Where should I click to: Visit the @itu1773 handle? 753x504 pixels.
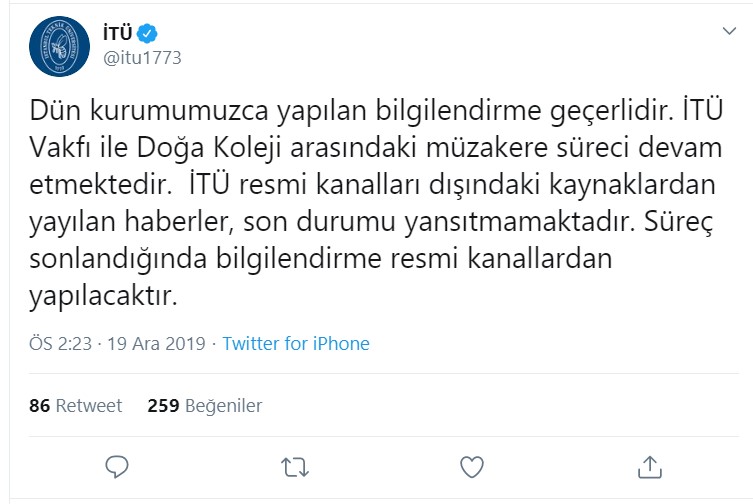coord(142,56)
